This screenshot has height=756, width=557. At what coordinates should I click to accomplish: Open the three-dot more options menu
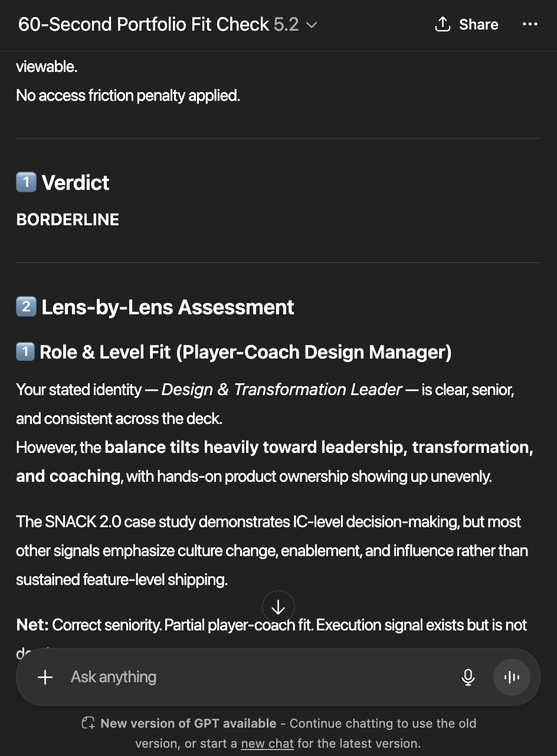click(530, 24)
